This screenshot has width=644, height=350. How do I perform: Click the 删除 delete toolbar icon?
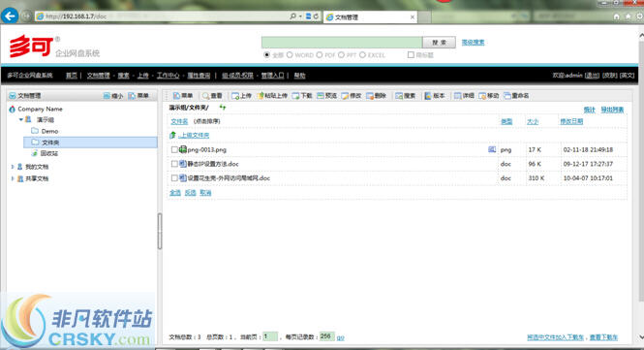tap(370, 96)
